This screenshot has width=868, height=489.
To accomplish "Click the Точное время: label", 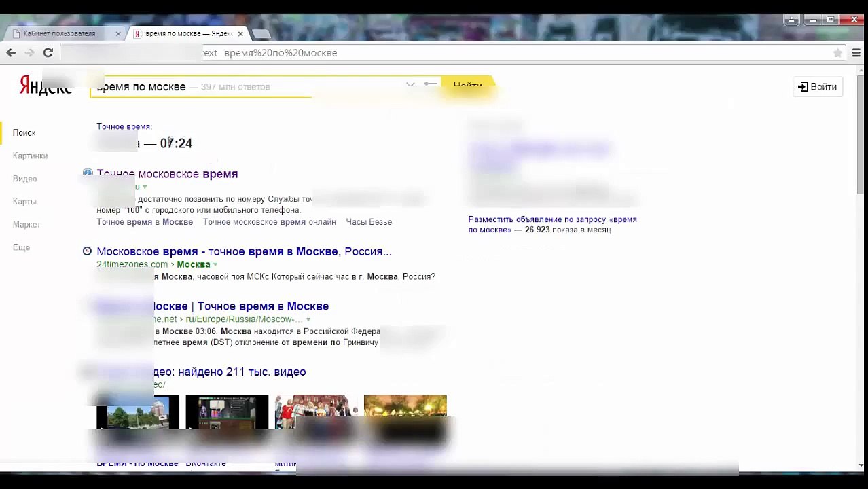I will [124, 126].
